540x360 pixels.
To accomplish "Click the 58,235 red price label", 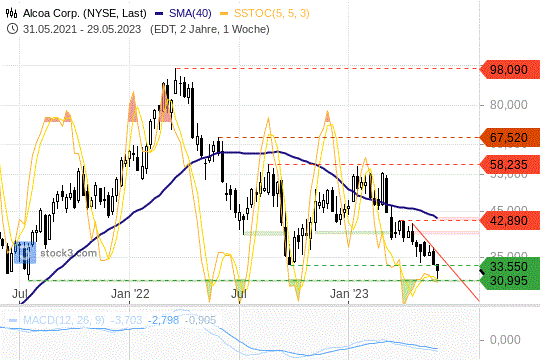I will point(509,165).
